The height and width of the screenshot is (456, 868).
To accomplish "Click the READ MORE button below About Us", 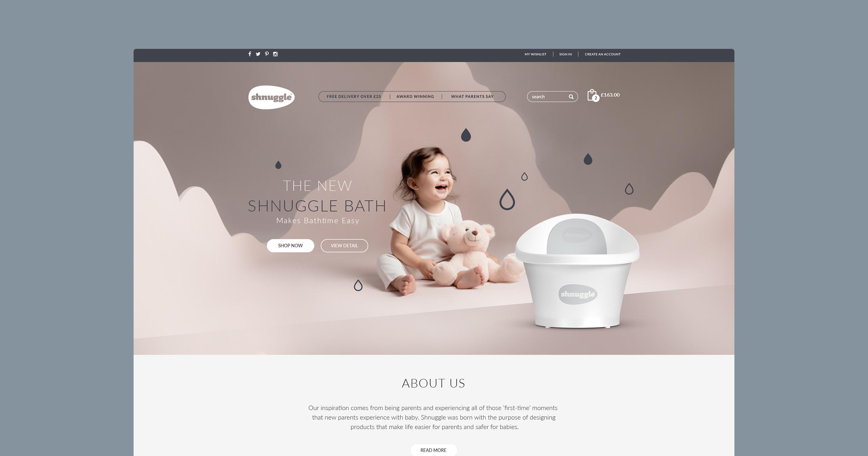I will point(433,449).
